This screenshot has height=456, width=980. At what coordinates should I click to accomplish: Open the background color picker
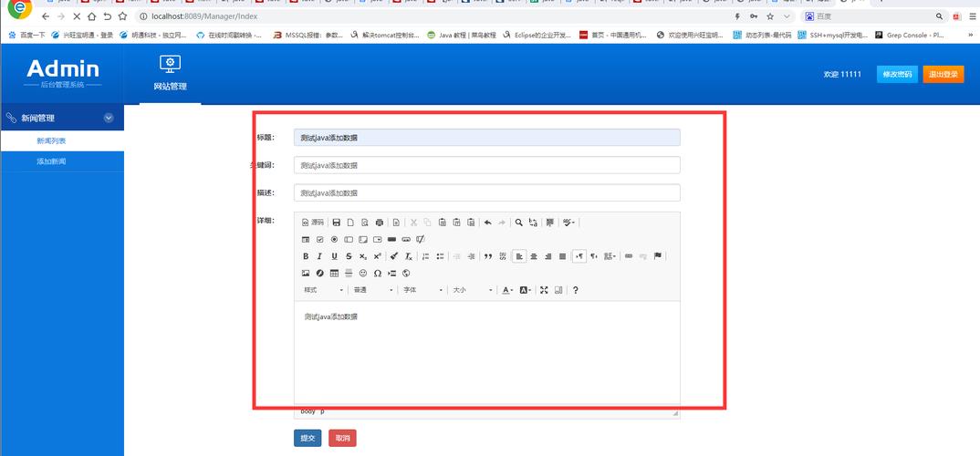click(x=525, y=290)
